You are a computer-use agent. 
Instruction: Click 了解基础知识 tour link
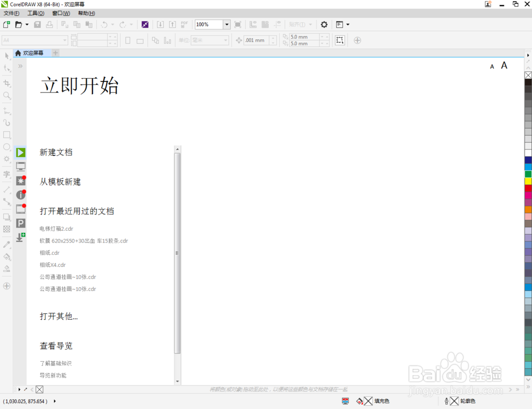56,363
